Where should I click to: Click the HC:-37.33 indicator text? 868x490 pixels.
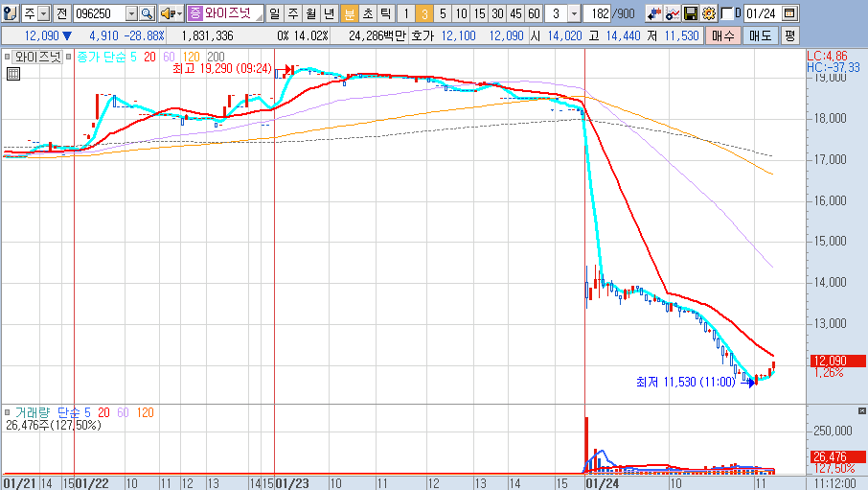coord(834,68)
